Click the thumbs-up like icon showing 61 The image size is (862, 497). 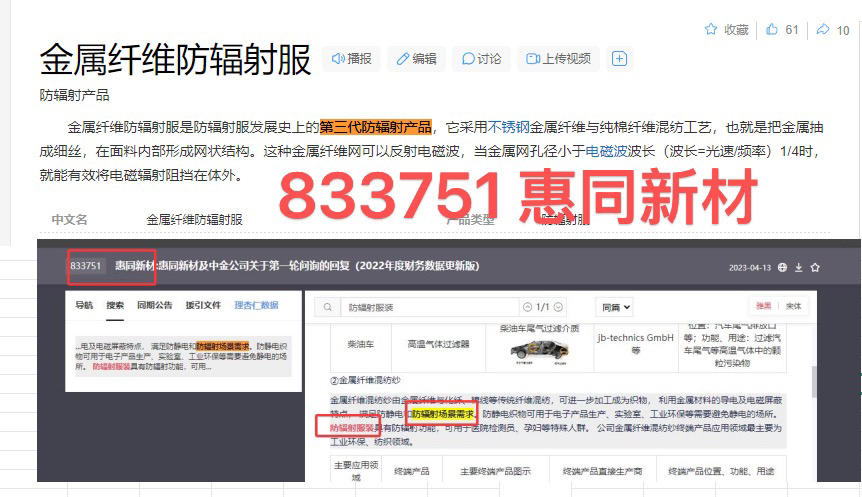coord(772,30)
